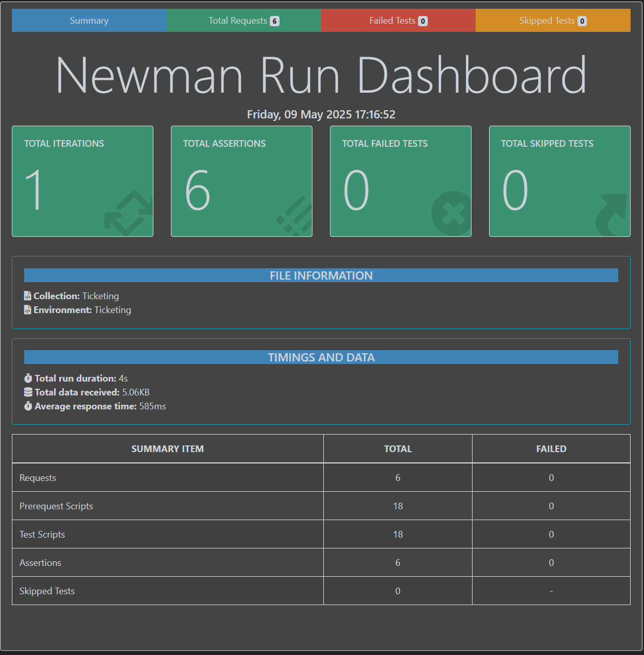The height and width of the screenshot is (655, 644).
Task: Click the file icon beside Collection
Action: (28, 296)
